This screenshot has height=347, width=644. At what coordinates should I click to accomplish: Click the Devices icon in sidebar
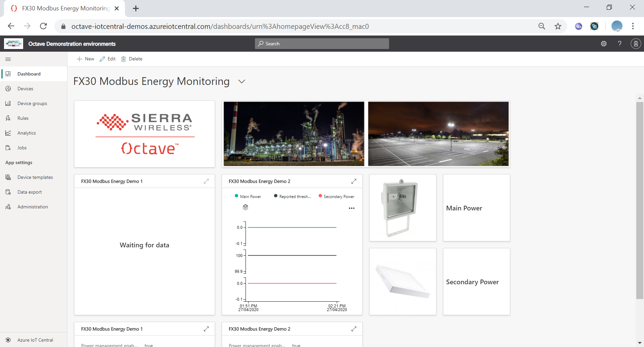(8, 89)
